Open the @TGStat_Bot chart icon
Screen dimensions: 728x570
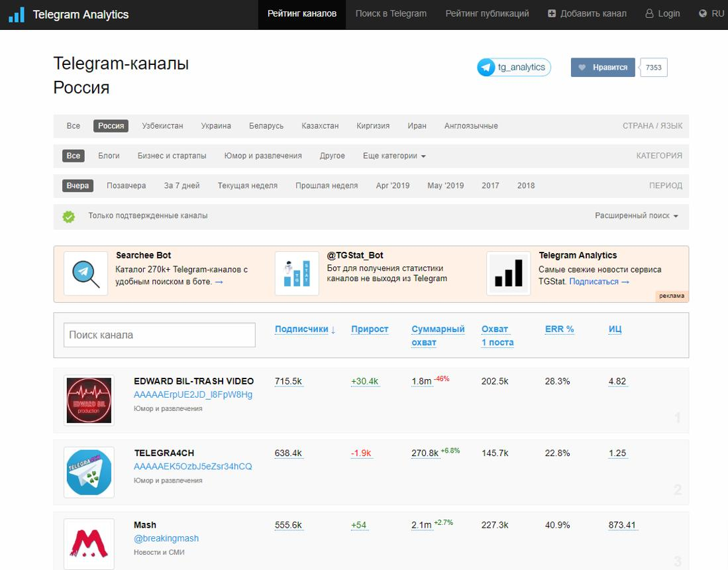click(297, 274)
